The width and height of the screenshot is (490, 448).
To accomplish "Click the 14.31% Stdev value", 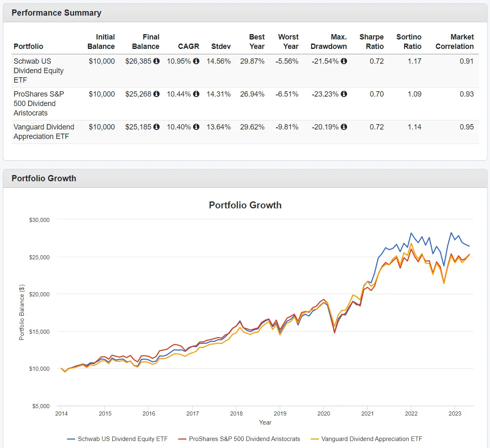I will tap(218, 94).
